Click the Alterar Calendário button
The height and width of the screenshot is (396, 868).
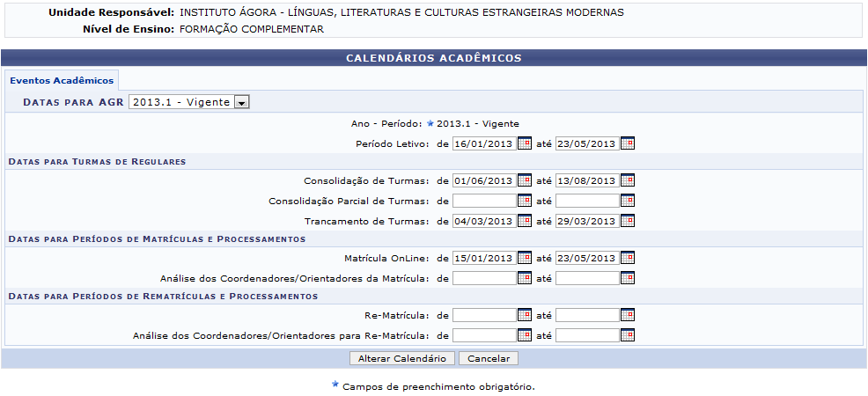(x=402, y=359)
